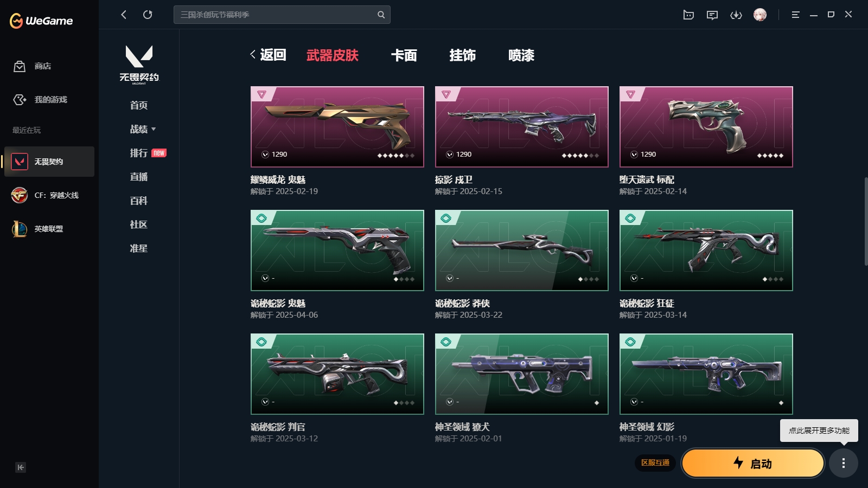
Task: Click the 启动 launch button
Action: click(x=753, y=463)
